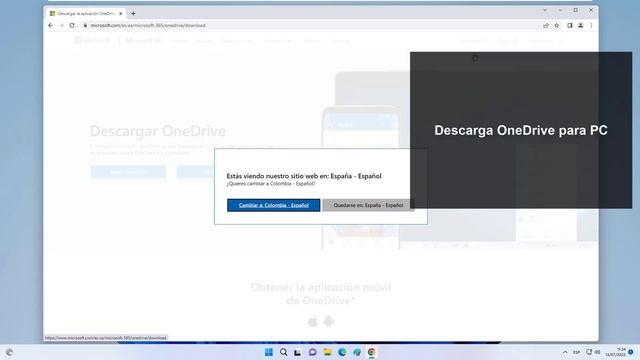640x360 pixels.
Task: Select the Descargar la aplicación OneDrive tab
Action: click(x=85, y=13)
